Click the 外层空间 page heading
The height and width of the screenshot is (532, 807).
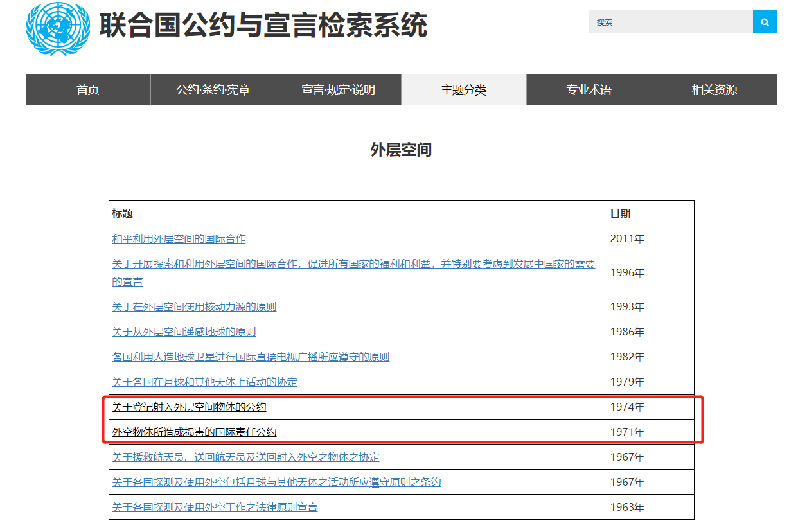click(402, 150)
